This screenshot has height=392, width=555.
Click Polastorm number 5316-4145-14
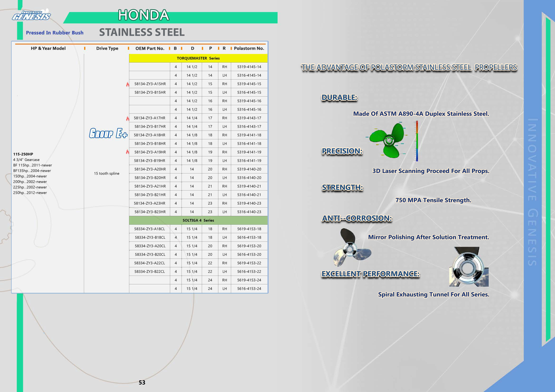[x=249, y=75]
